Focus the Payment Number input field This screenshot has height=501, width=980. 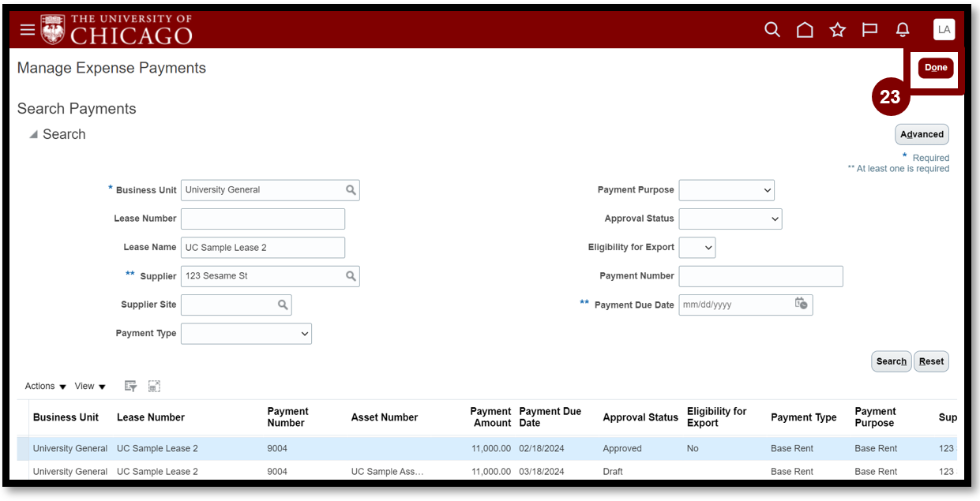(x=761, y=276)
